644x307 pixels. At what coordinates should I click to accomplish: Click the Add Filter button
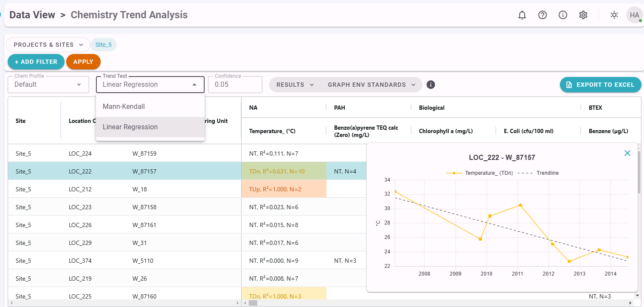36,62
